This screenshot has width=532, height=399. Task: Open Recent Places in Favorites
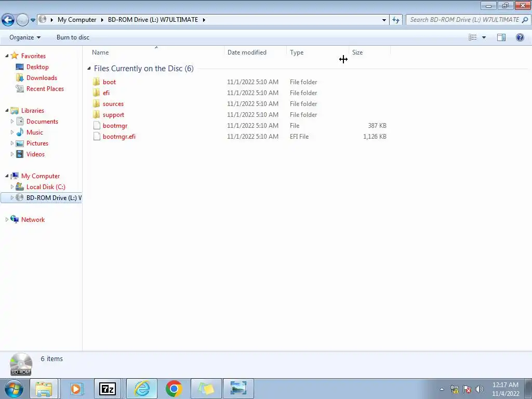pyautogui.click(x=45, y=88)
